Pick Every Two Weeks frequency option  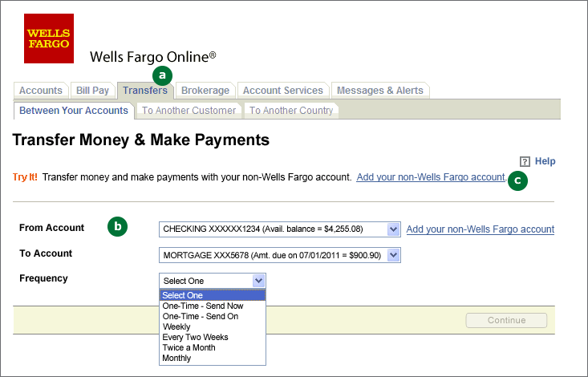click(x=213, y=337)
